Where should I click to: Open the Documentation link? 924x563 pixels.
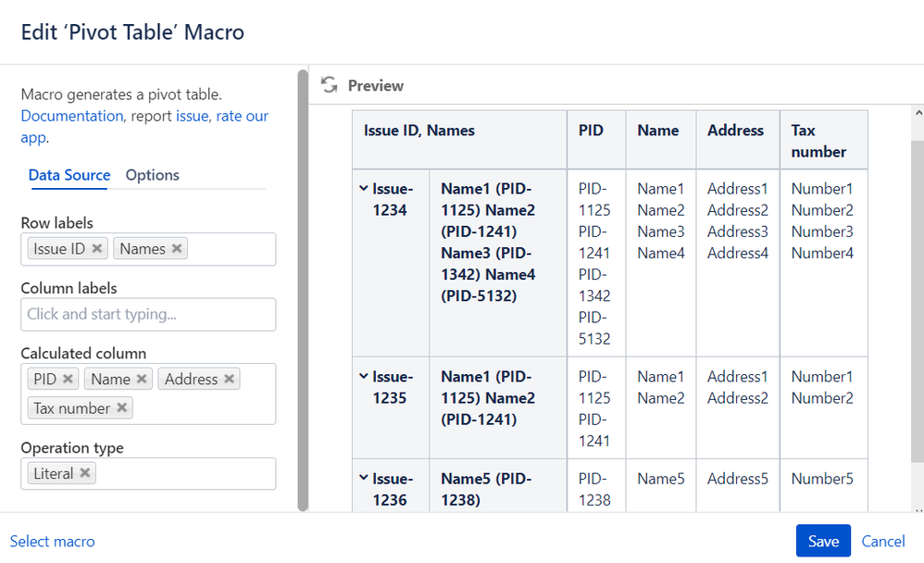(x=71, y=116)
